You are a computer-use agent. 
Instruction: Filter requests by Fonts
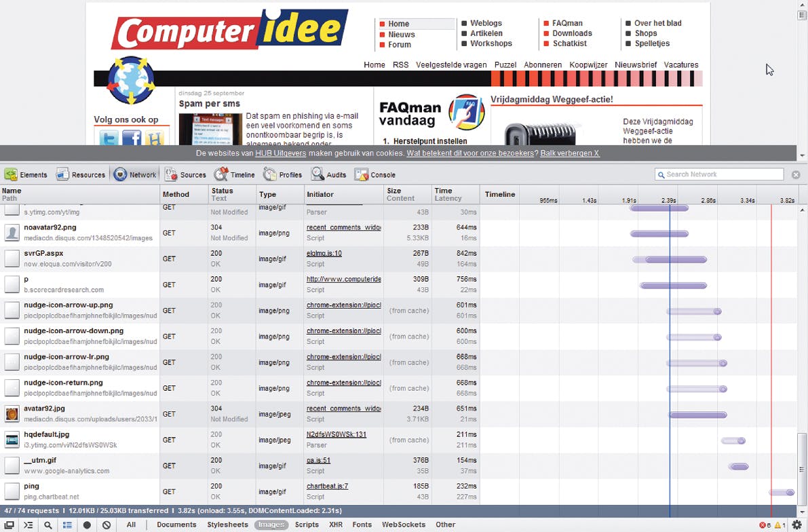point(362,525)
